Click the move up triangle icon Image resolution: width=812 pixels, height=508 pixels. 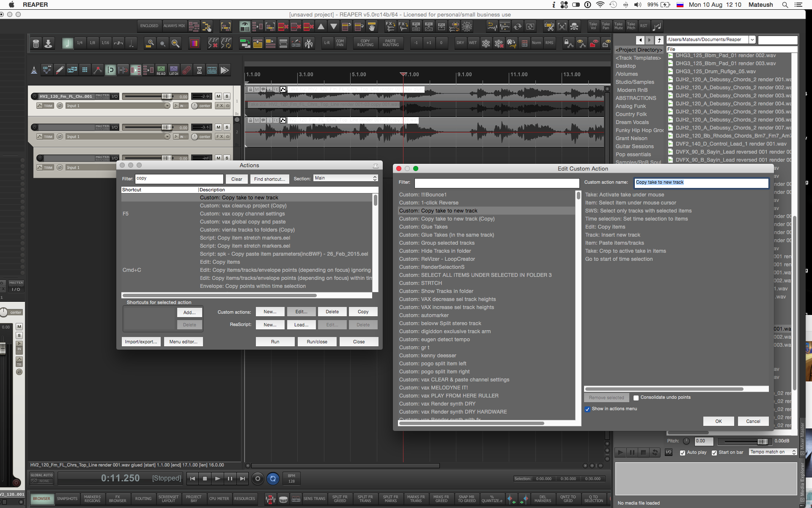tap(321, 27)
